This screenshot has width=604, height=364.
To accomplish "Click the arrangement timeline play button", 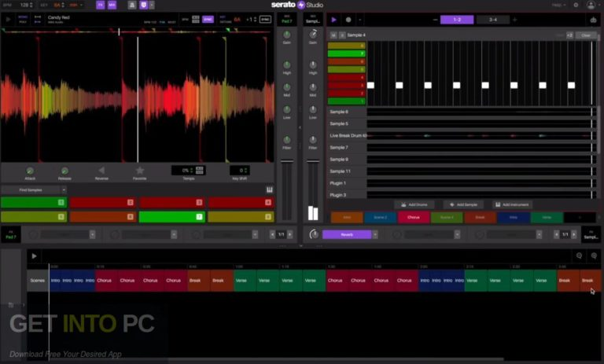I will 34,256.
